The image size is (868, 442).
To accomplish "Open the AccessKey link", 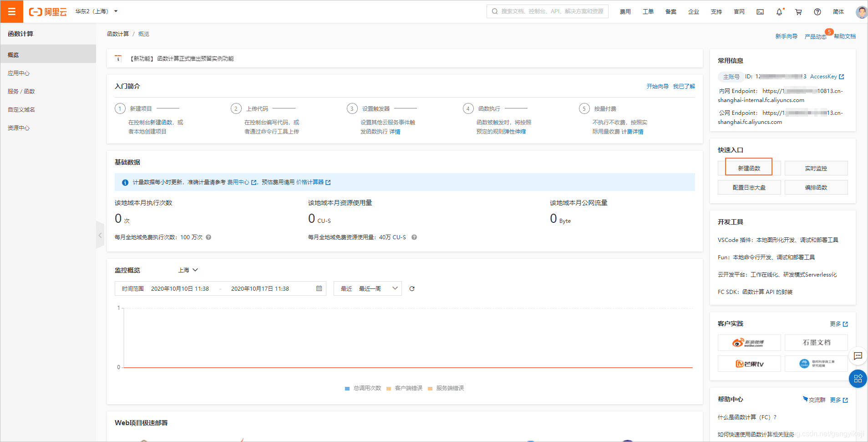I will [x=827, y=77].
